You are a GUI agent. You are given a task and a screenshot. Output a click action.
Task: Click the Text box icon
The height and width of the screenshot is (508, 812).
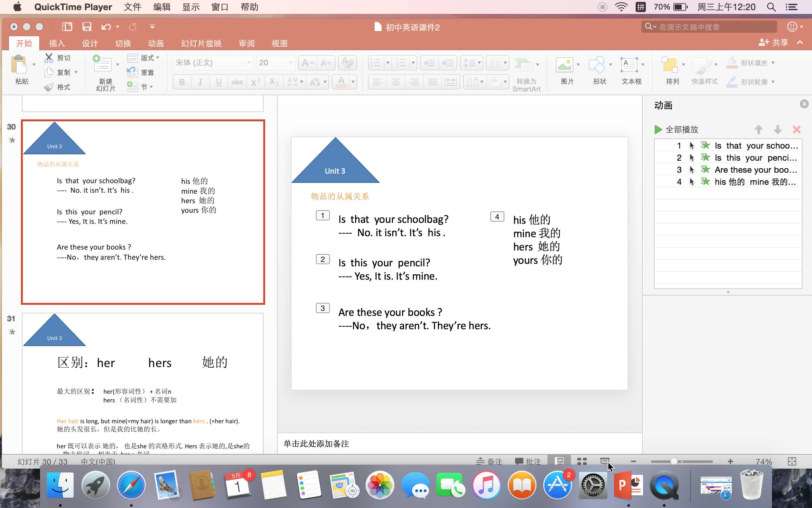pos(629,64)
